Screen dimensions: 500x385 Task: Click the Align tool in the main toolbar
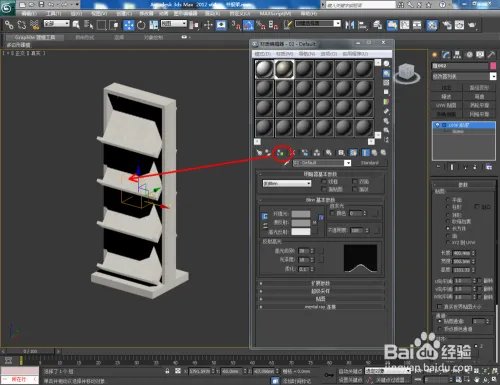[x=363, y=25]
